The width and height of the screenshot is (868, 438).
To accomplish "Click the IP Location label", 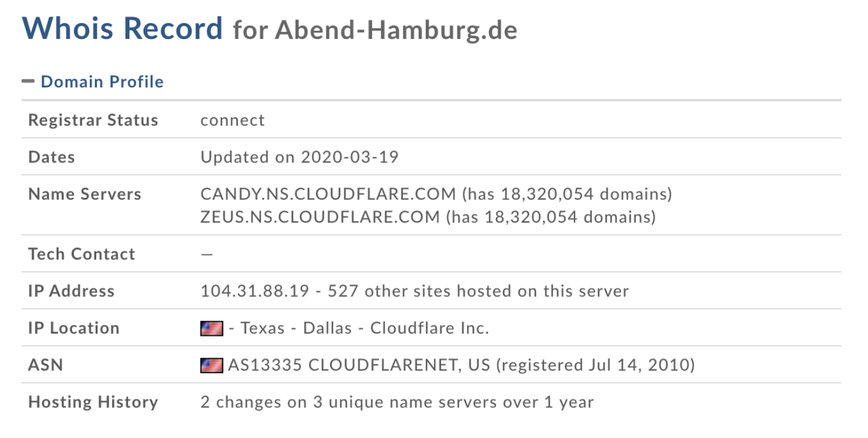I will pyautogui.click(x=74, y=328).
